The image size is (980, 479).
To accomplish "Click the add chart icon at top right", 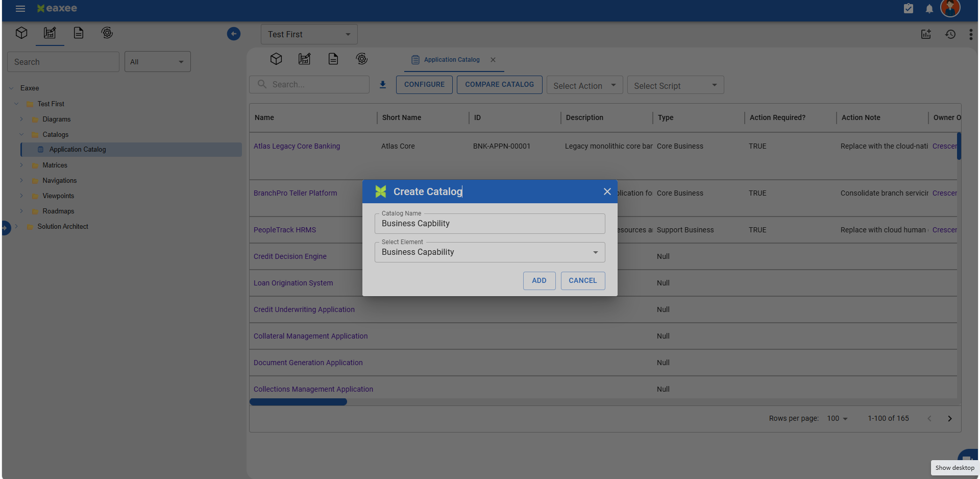I will pyautogui.click(x=926, y=34).
